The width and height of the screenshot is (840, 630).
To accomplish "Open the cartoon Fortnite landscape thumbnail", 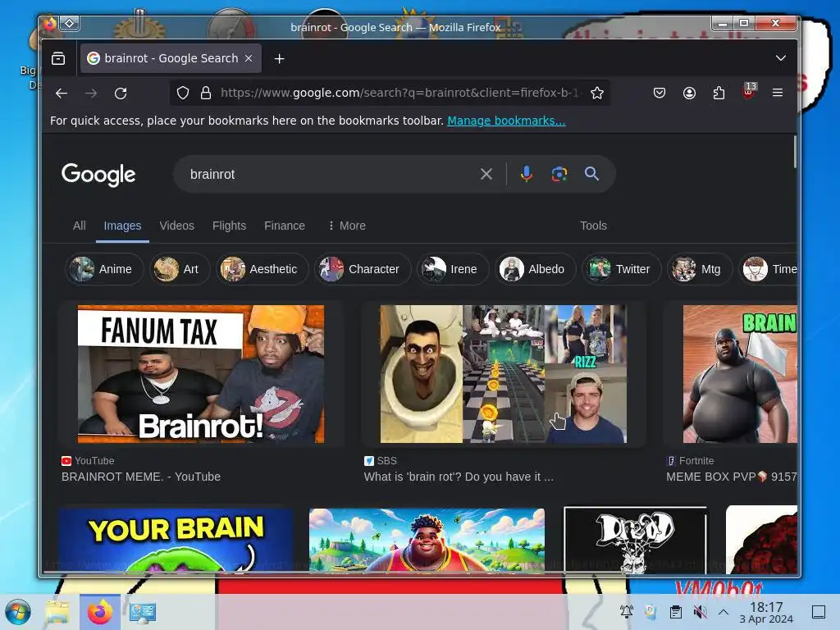I will [x=427, y=541].
